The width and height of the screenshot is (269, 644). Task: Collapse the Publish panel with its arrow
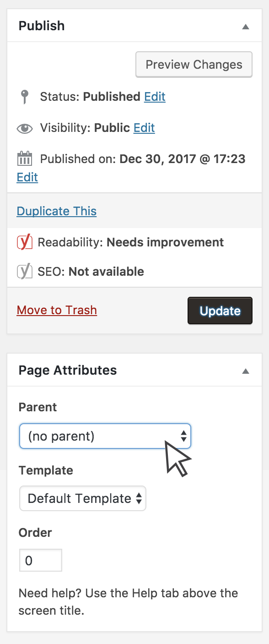pos(246,27)
